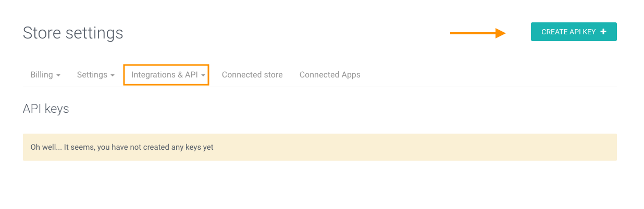
Task: Click the API keys section heading
Action: click(46, 109)
